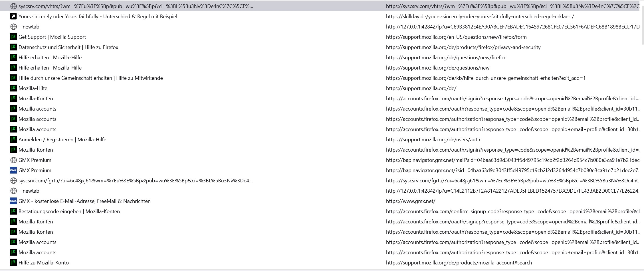The image size is (644, 271).
Task: Click the URL ending de/questions/new
Action: tap(438, 68)
